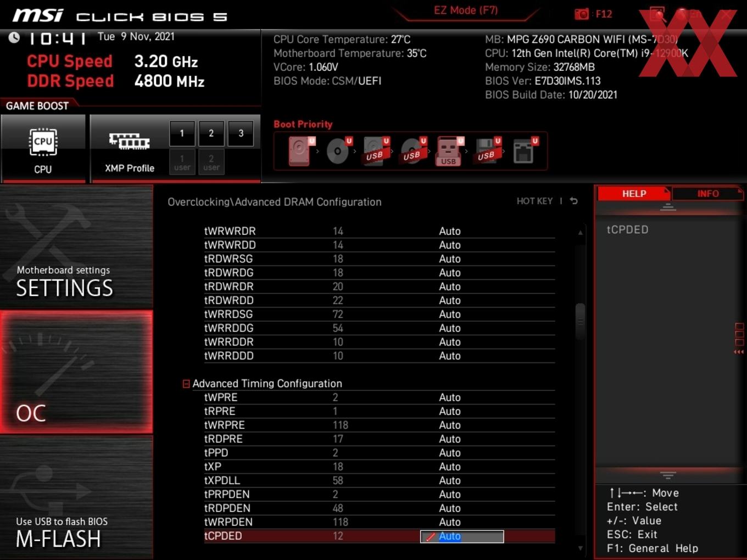Switch to EZ Mode (F7)
The height and width of the screenshot is (560, 747).
(x=466, y=10)
